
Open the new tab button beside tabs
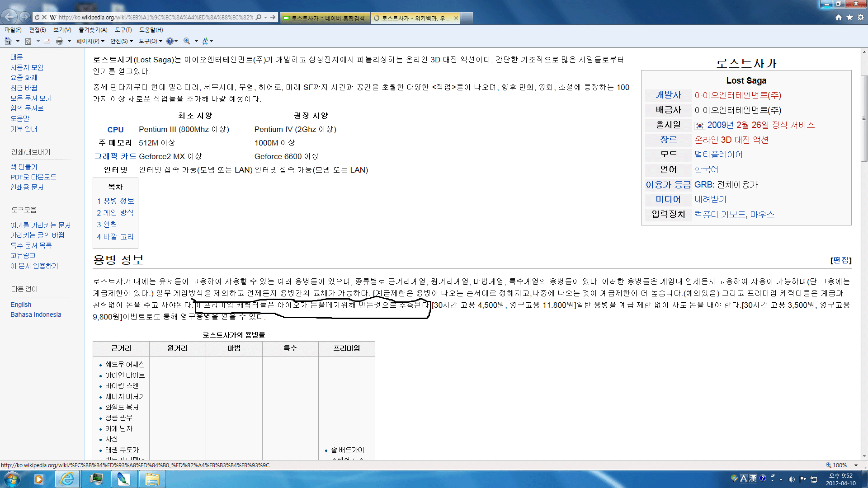[467, 18]
